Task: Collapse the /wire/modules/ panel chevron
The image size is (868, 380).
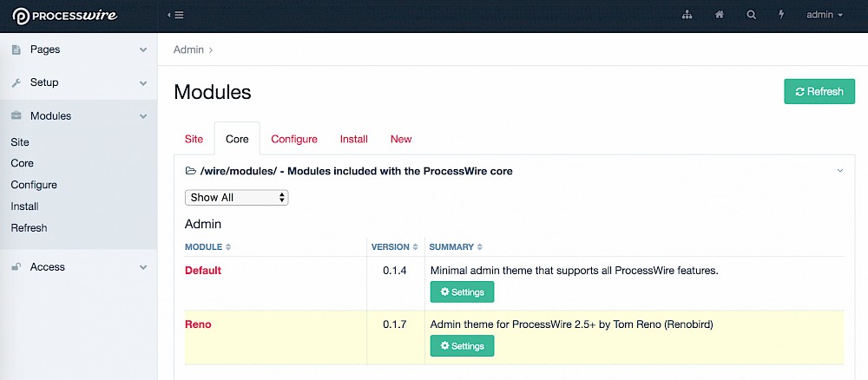Action: (x=839, y=171)
